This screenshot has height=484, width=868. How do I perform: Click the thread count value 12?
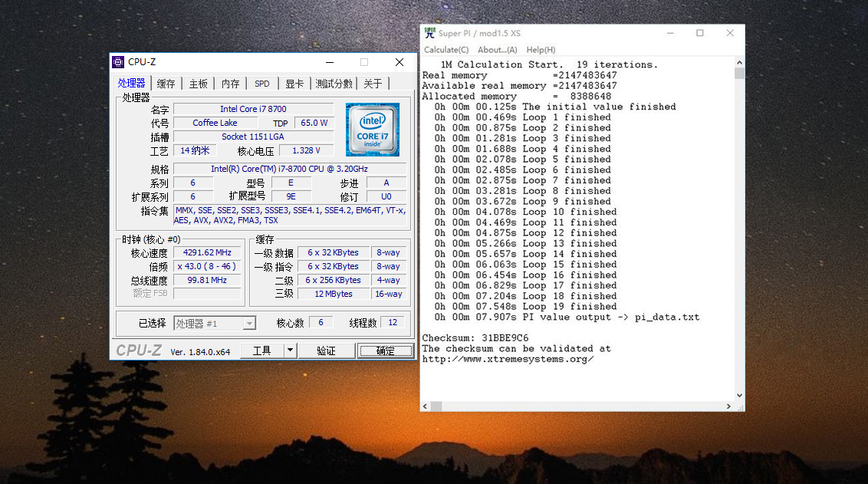click(393, 322)
